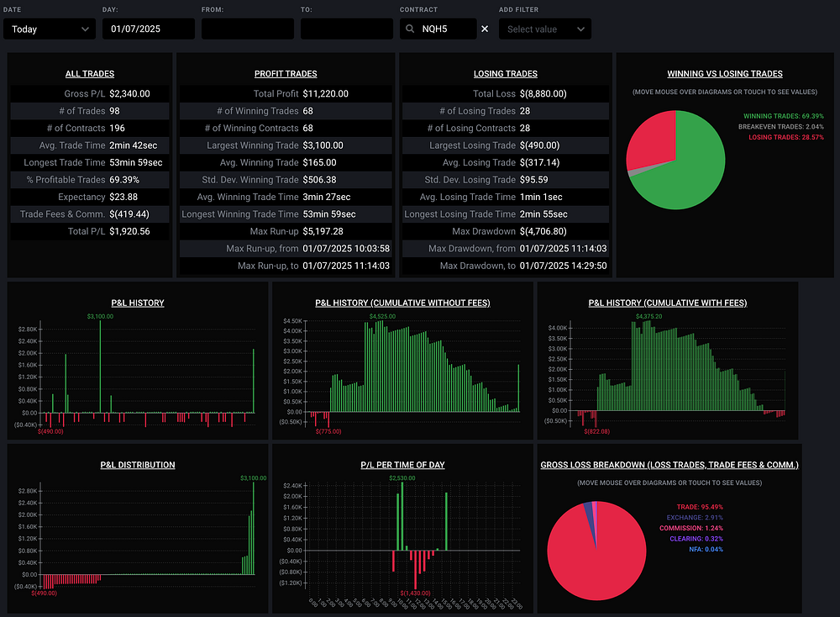The image size is (840, 617).
Task: Click the $4,525.00 peak label in cumulative chart
Action: (x=382, y=316)
